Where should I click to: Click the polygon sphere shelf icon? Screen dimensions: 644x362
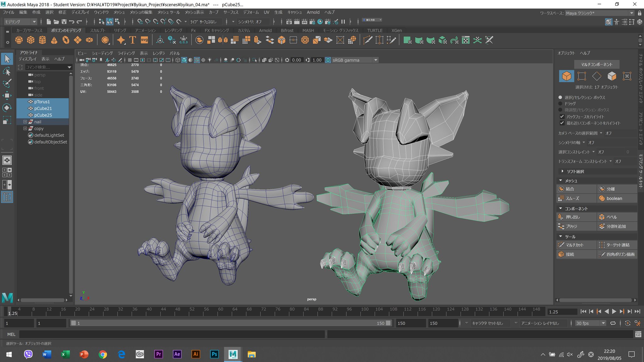(19, 40)
